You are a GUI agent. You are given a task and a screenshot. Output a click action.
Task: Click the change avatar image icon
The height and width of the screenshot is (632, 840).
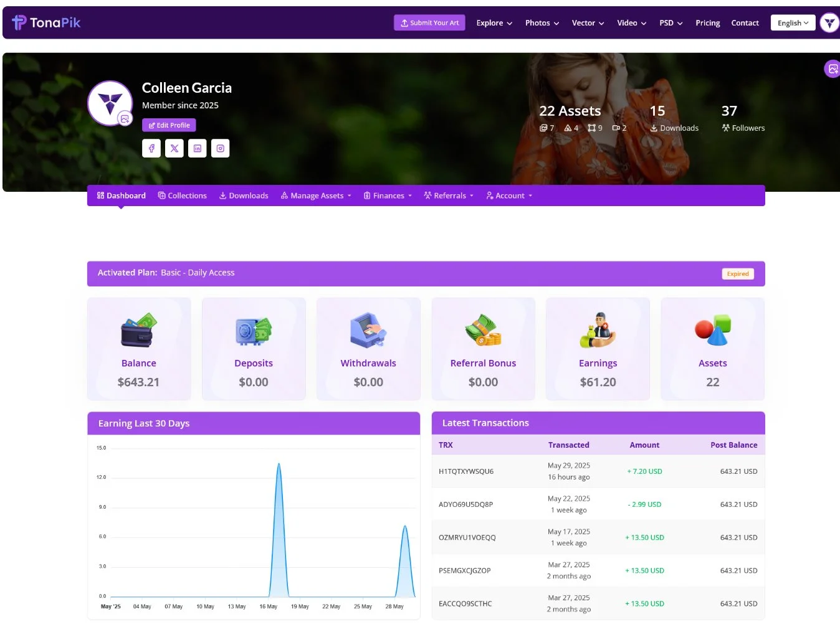click(125, 119)
